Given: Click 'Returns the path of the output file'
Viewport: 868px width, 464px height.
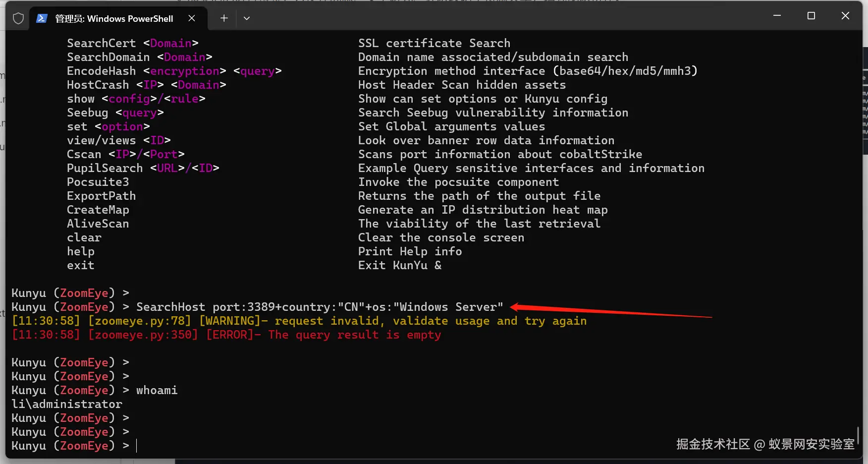Looking at the screenshot, I should (x=479, y=196).
